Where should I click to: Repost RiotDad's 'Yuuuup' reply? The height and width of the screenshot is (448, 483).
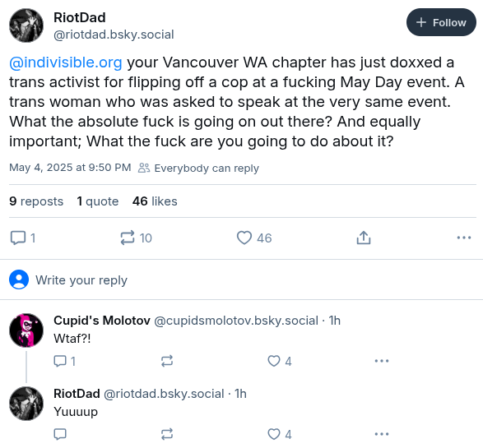click(x=167, y=434)
